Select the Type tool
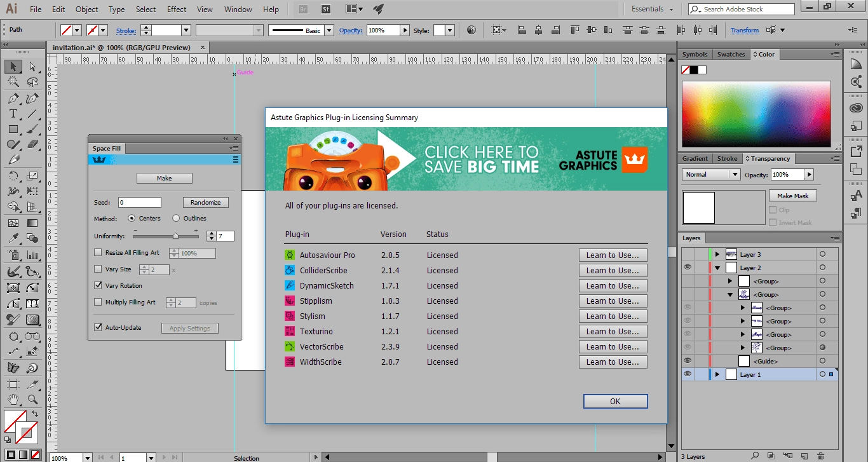This screenshot has width=868, height=462. (x=13, y=114)
